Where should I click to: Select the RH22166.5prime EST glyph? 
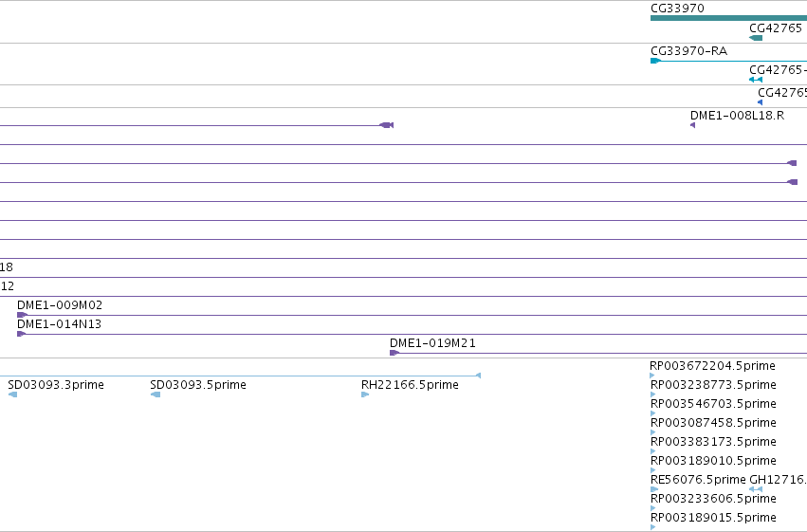click(365, 394)
